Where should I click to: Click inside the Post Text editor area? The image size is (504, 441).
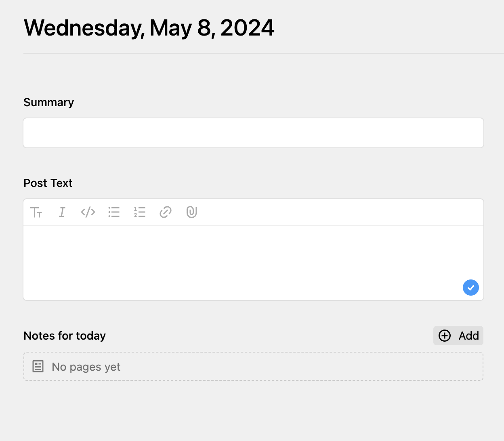coord(254,262)
